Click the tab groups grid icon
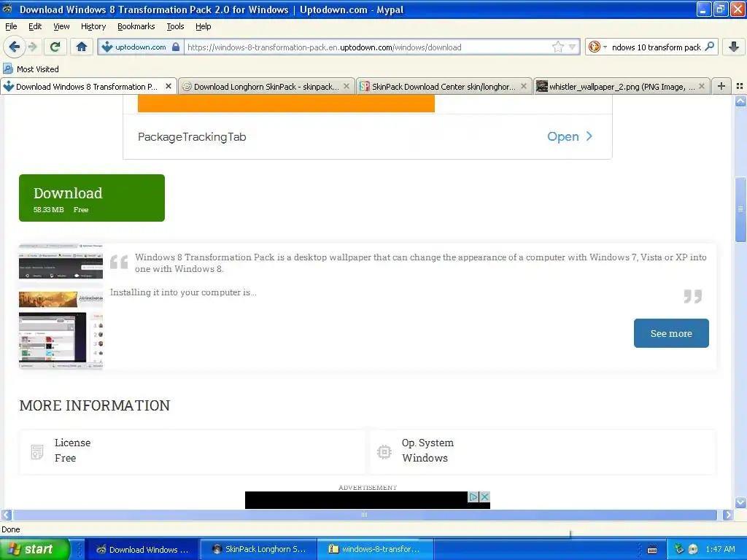 pyautogui.click(x=740, y=86)
